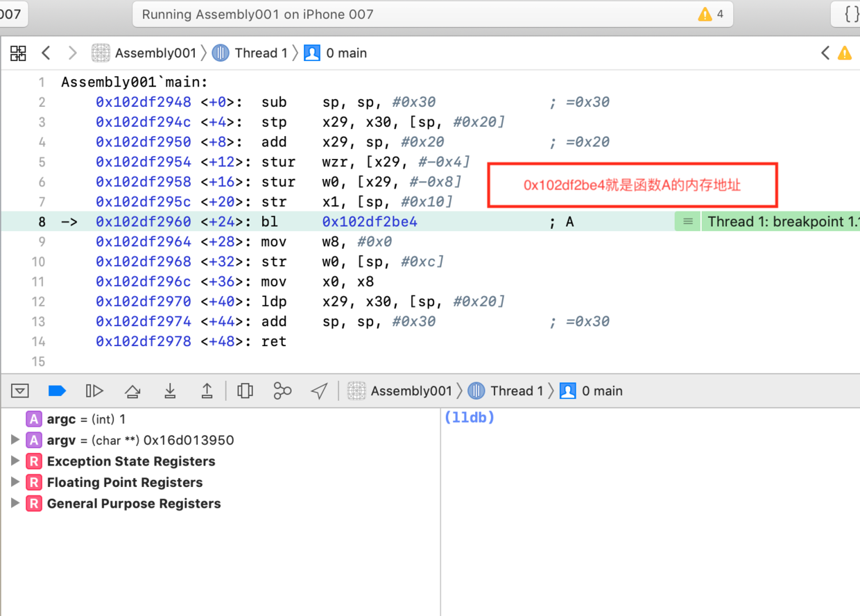Viewport: 860px width, 616px height.
Task: Step out of function button
Action: pyautogui.click(x=207, y=391)
